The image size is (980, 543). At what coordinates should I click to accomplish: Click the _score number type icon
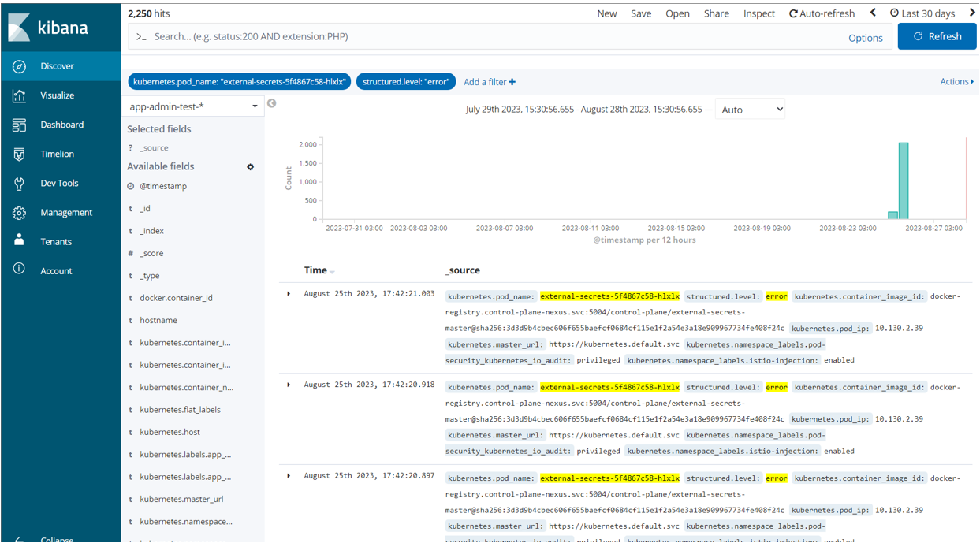pyautogui.click(x=131, y=254)
